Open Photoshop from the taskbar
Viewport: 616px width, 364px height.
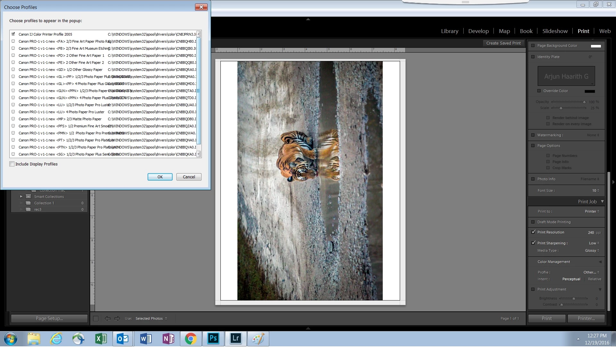(213, 338)
